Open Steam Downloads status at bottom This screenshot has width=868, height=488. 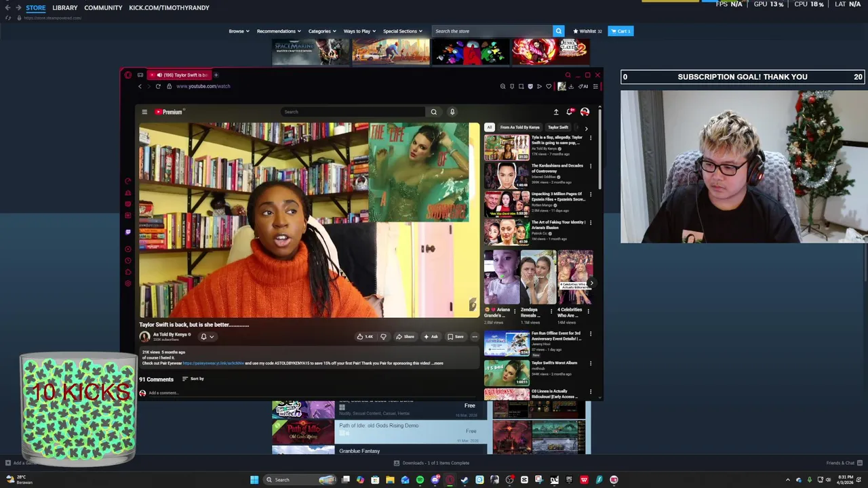(431, 463)
